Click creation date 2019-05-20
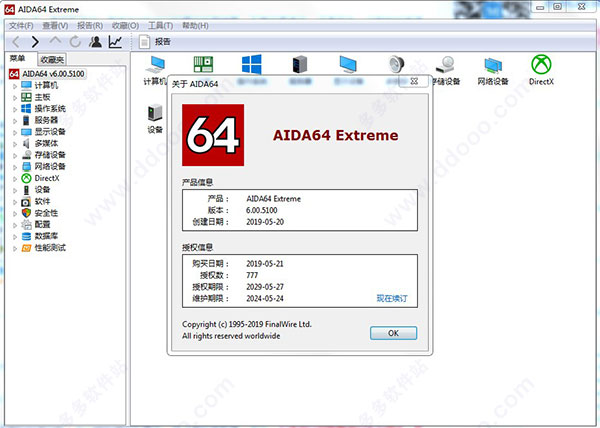Screen dimensions: 600x428 (265, 222)
